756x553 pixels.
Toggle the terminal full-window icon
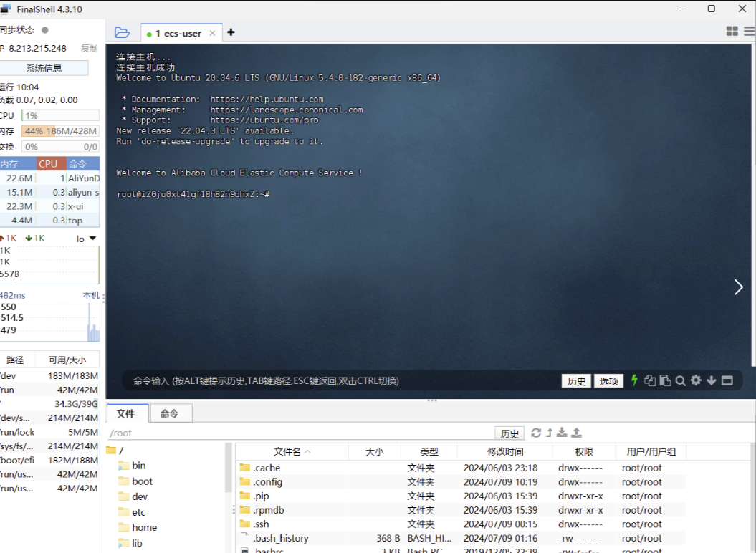pyautogui.click(x=727, y=380)
